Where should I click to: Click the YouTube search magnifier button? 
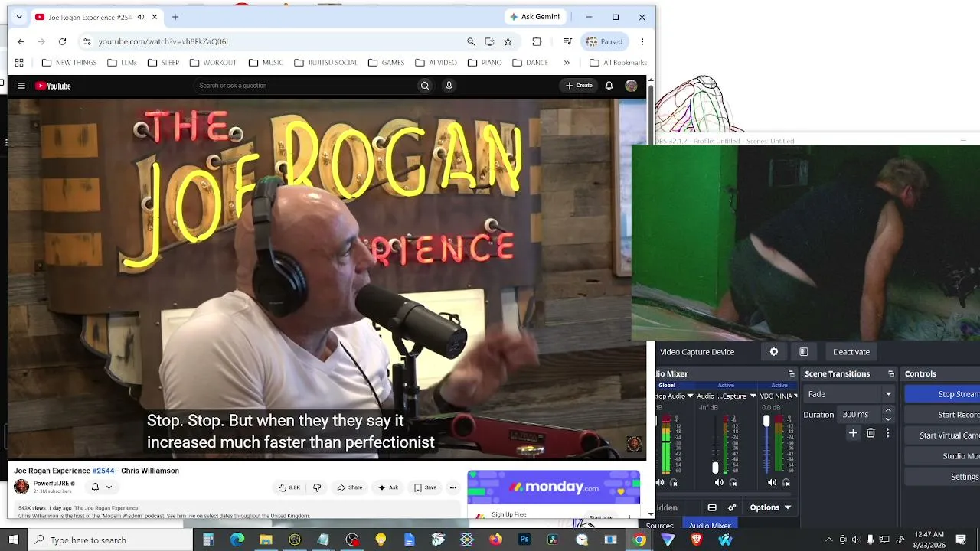click(425, 86)
